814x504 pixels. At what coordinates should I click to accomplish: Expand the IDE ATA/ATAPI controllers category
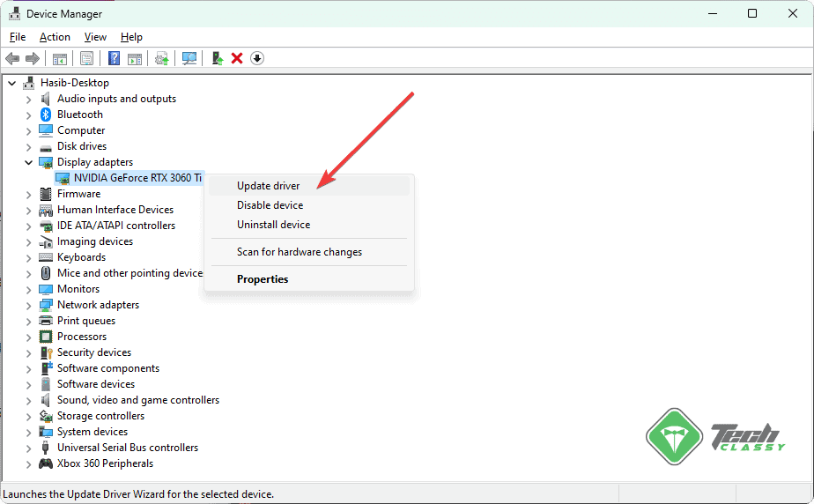coord(28,226)
